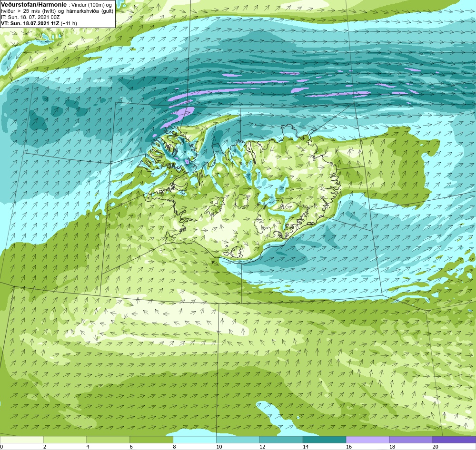Image resolution: width=476 pixels, height=450 pixels.
Task: Select the medium purple 18–20 legend swatch
Action: [411, 440]
